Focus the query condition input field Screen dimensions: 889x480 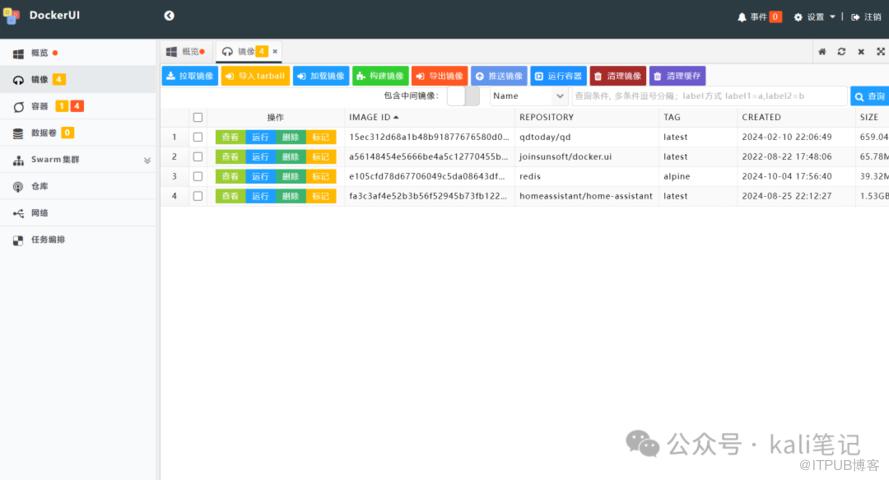coord(709,96)
